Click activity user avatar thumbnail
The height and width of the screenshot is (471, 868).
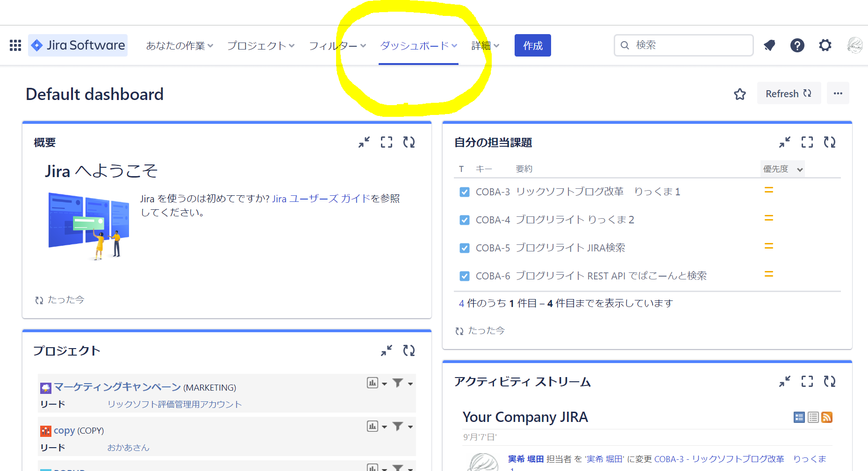(483, 462)
